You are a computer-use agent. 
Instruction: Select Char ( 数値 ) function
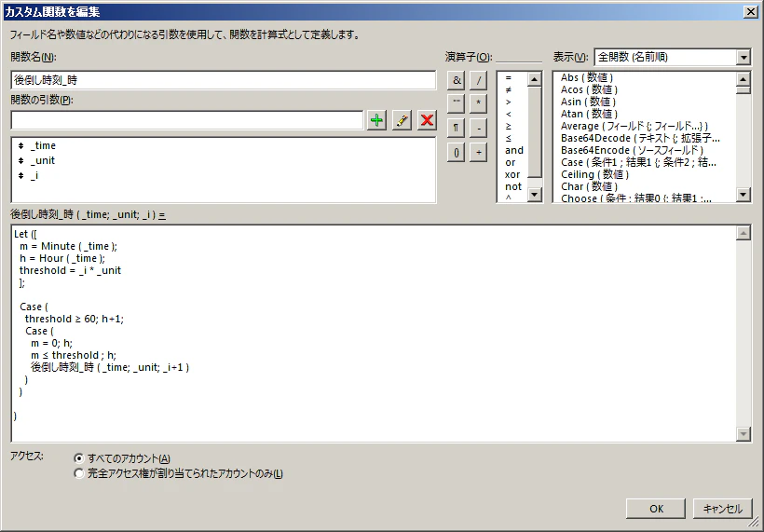[589, 186]
